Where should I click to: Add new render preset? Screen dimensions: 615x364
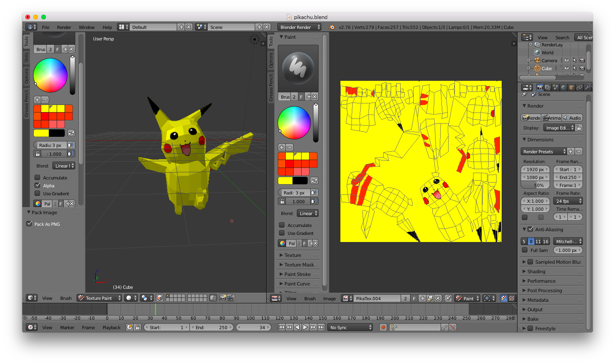click(x=571, y=151)
